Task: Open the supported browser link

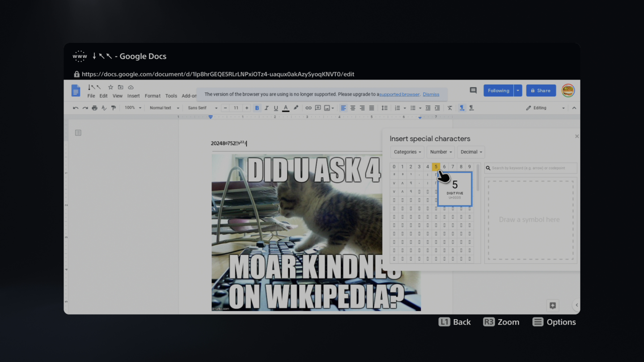Action: [x=399, y=94]
